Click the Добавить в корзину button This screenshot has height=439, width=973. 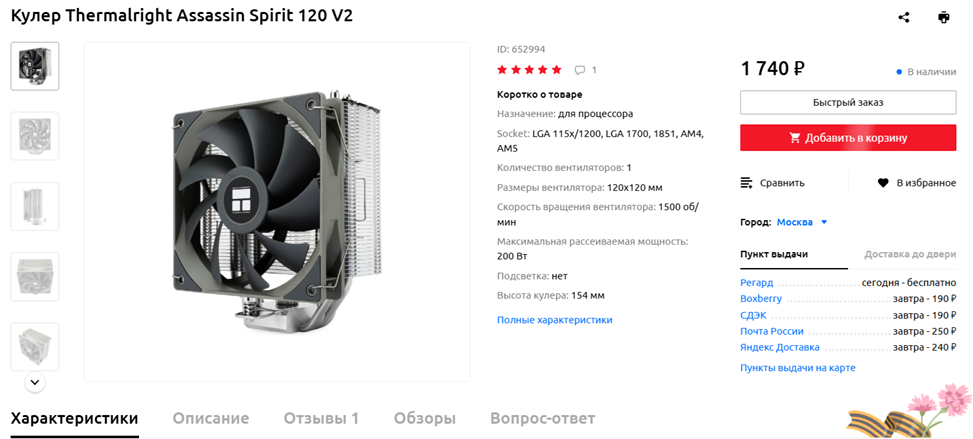[848, 138]
